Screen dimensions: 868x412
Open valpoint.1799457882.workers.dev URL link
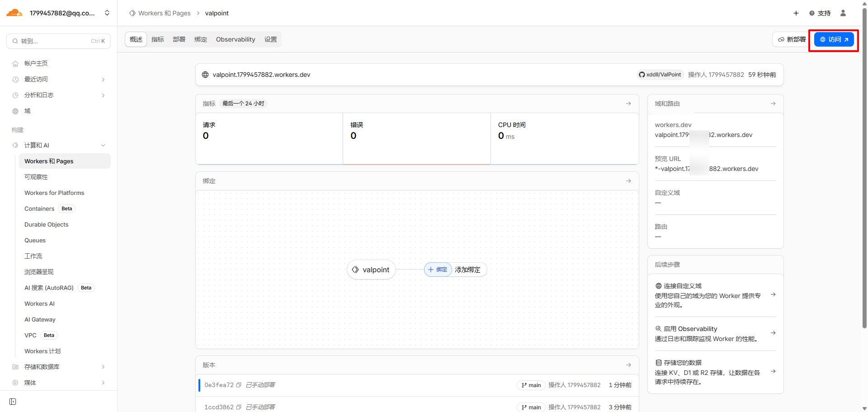tap(261, 75)
